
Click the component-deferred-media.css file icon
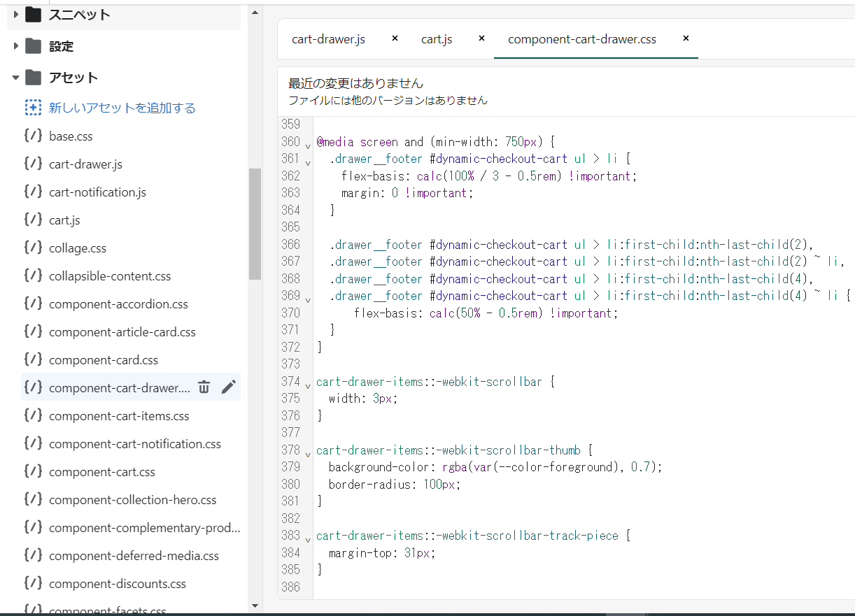33,555
